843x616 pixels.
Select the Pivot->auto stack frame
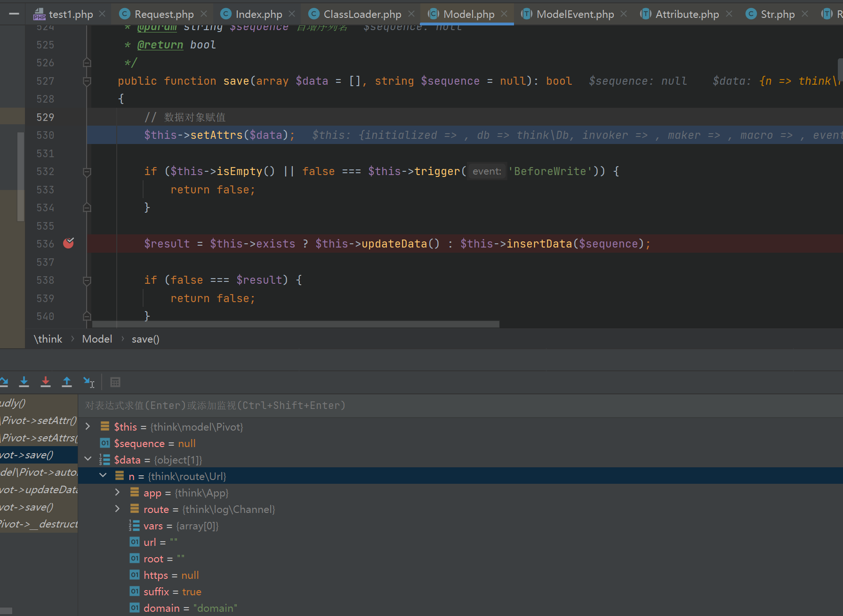(x=39, y=472)
